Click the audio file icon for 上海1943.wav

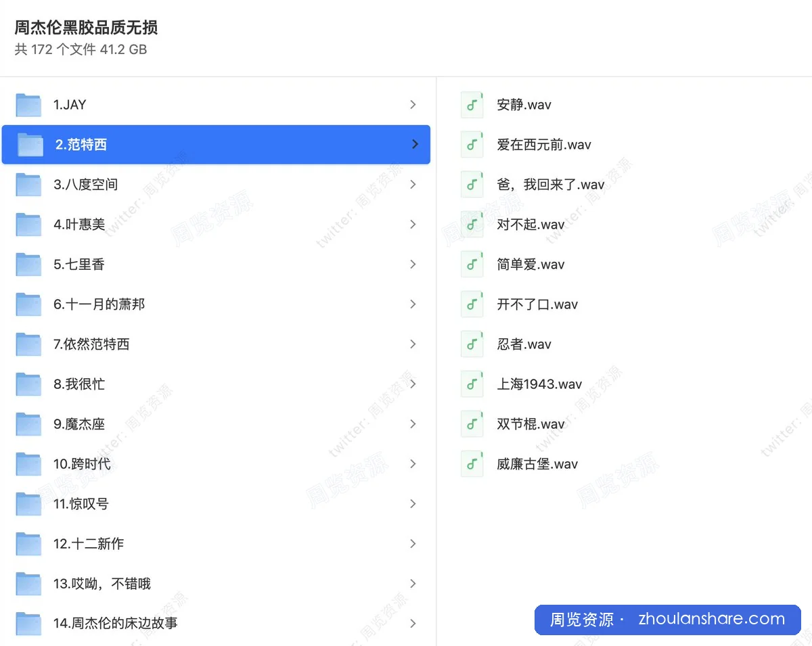[x=472, y=384]
